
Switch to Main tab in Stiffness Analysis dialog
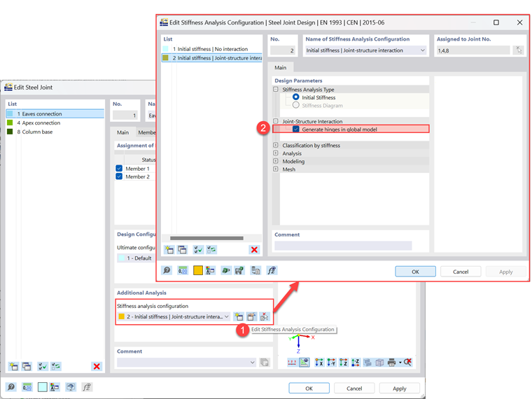pyautogui.click(x=280, y=67)
